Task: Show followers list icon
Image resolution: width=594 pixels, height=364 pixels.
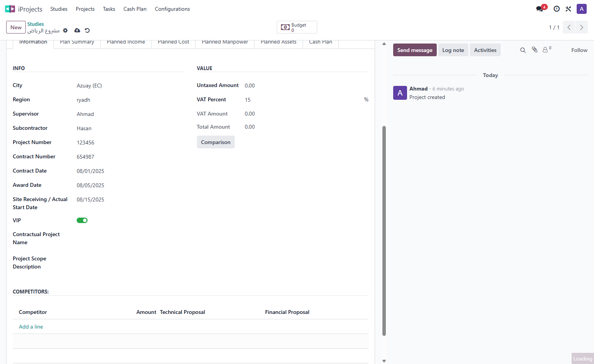Action: pyautogui.click(x=547, y=49)
